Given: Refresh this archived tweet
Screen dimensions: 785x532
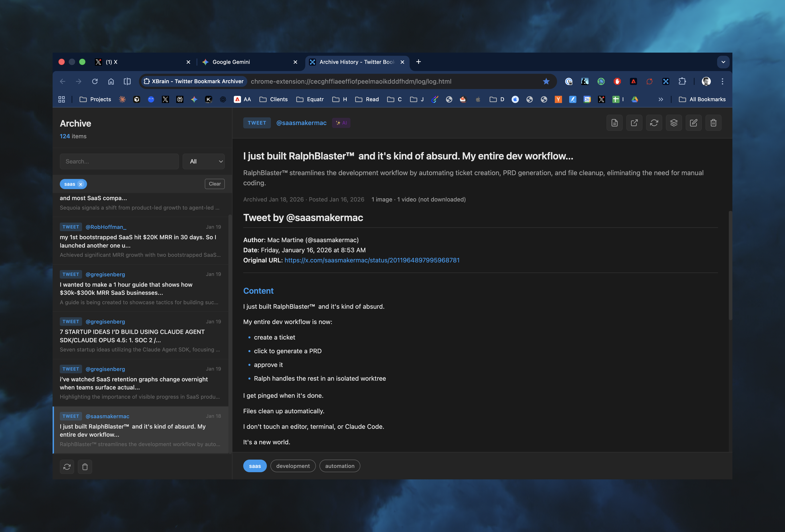Looking at the screenshot, I should [x=654, y=123].
